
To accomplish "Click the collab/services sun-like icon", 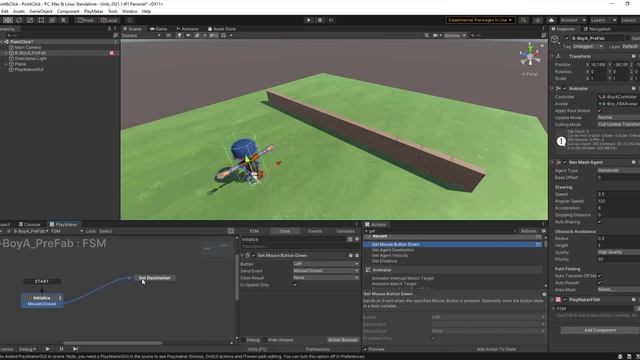I will tap(538, 20).
